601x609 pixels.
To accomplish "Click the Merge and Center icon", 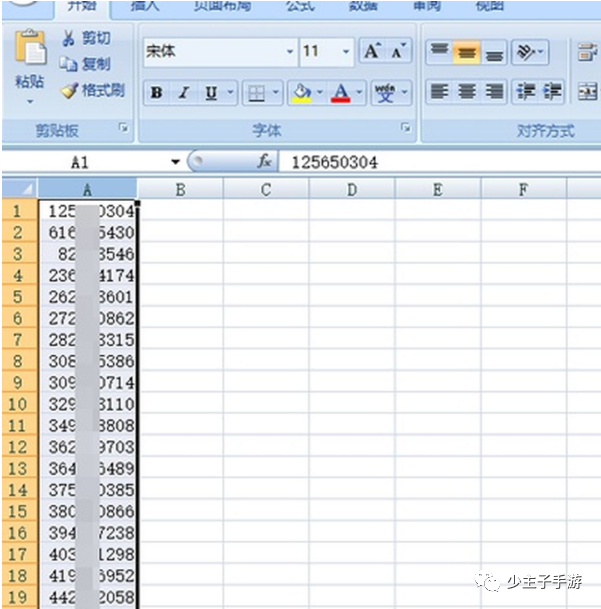I will pos(587,92).
